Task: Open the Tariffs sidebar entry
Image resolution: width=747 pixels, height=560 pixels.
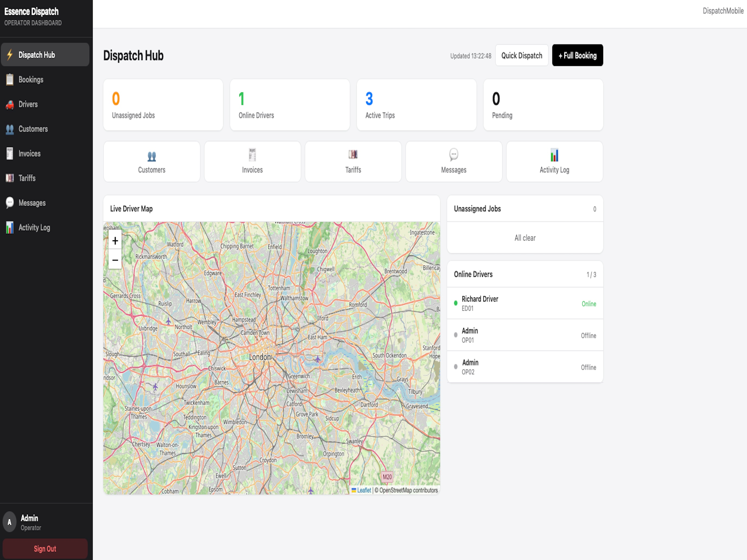Action: click(x=45, y=178)
